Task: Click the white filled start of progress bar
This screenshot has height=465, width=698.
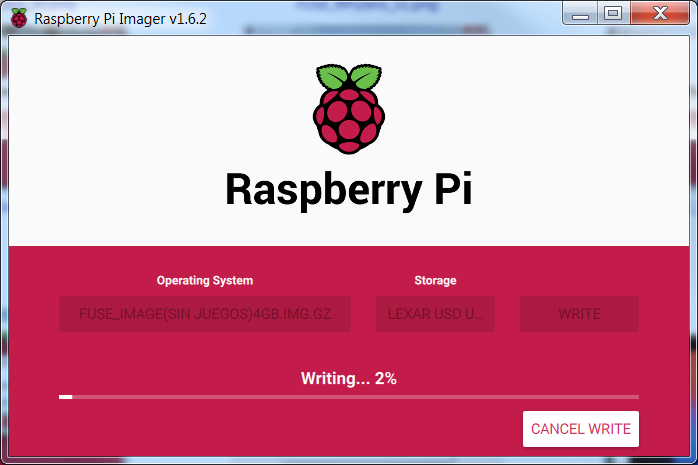Action: point(65,397)
